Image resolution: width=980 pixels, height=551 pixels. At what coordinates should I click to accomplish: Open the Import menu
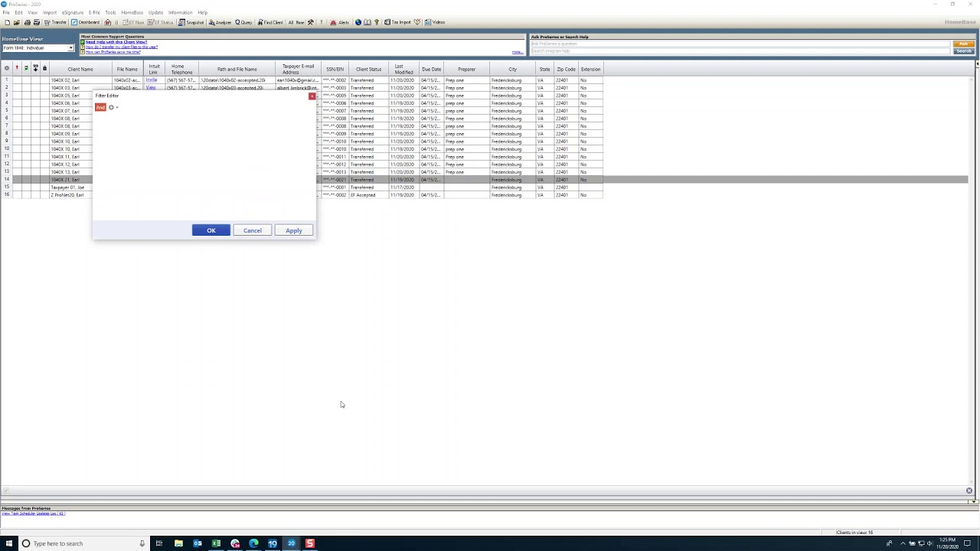tap(50, 13)
